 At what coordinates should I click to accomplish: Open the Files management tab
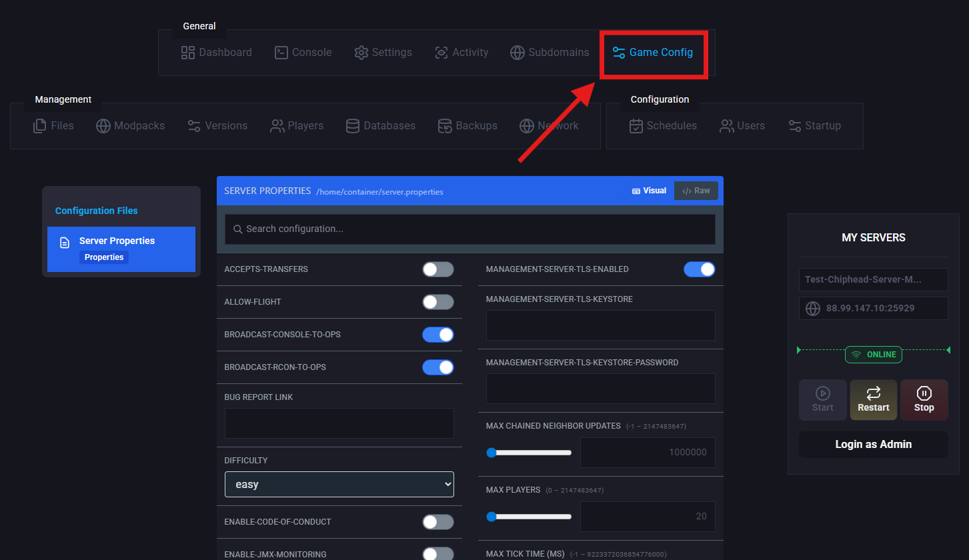(53, 126)
